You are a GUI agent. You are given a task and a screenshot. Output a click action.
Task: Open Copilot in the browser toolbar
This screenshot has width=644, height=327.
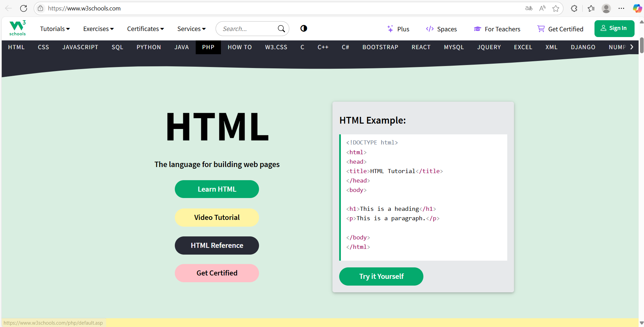637,8
